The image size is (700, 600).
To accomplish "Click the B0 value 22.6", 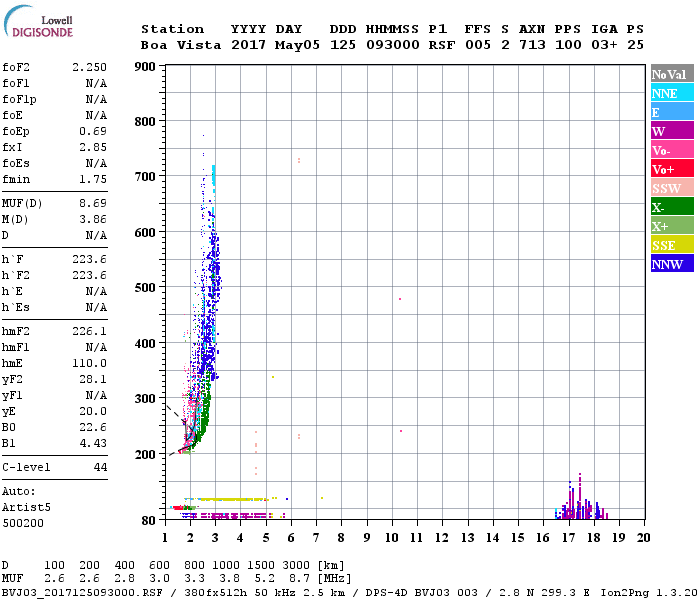I will [x=93, y=427].
